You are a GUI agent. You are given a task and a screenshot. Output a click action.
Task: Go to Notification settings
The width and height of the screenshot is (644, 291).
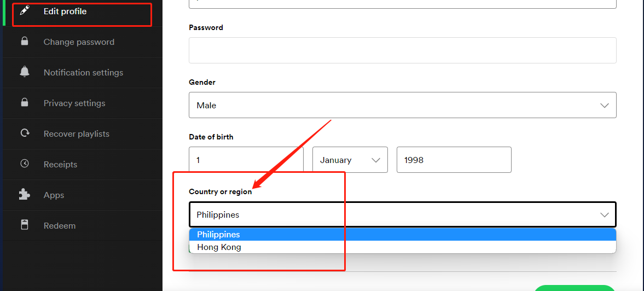83,73
